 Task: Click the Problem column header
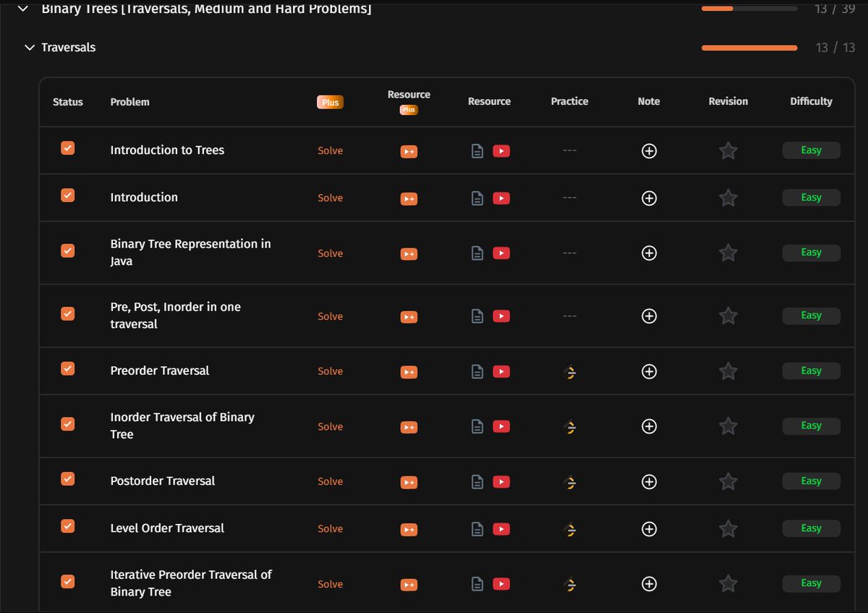click(x=130, y=102)
